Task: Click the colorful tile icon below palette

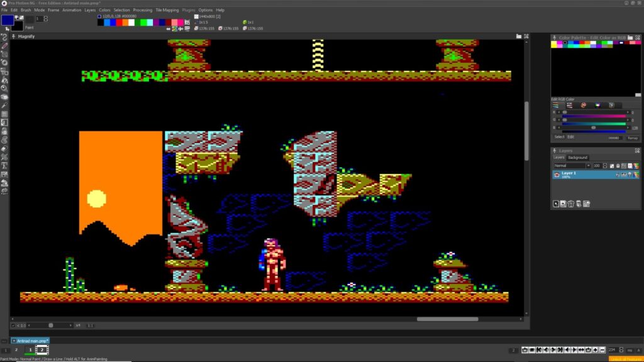Action: (x=175, y=29)
